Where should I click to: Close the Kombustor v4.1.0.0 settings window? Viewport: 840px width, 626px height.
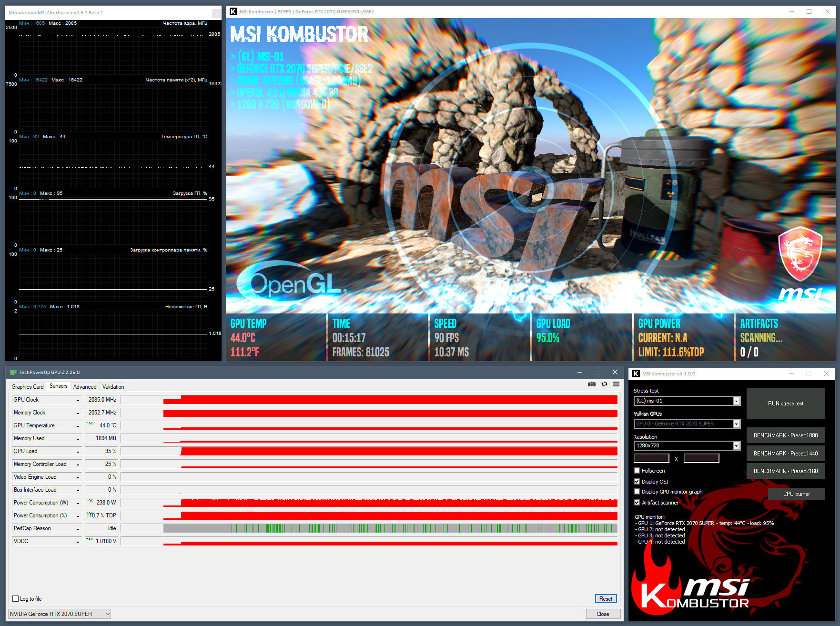pyautogui.click(x=827, y=374)
